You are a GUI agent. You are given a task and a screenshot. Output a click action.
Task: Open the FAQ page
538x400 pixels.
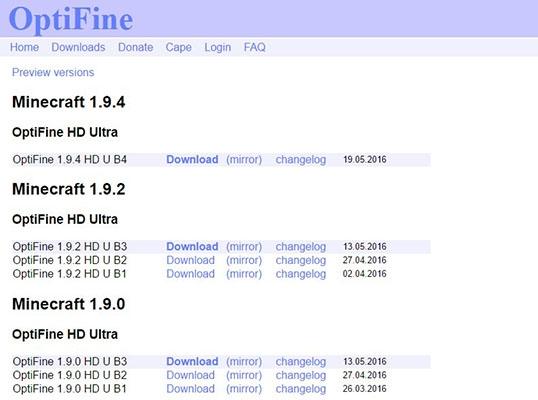coord(255,47)
